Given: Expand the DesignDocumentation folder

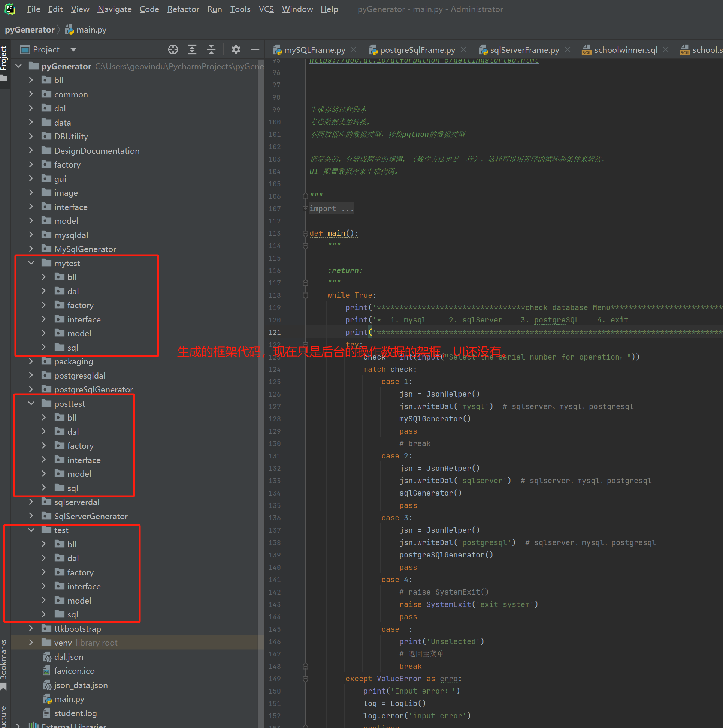Looking at the screenshot, I should (x=31, y=151).
